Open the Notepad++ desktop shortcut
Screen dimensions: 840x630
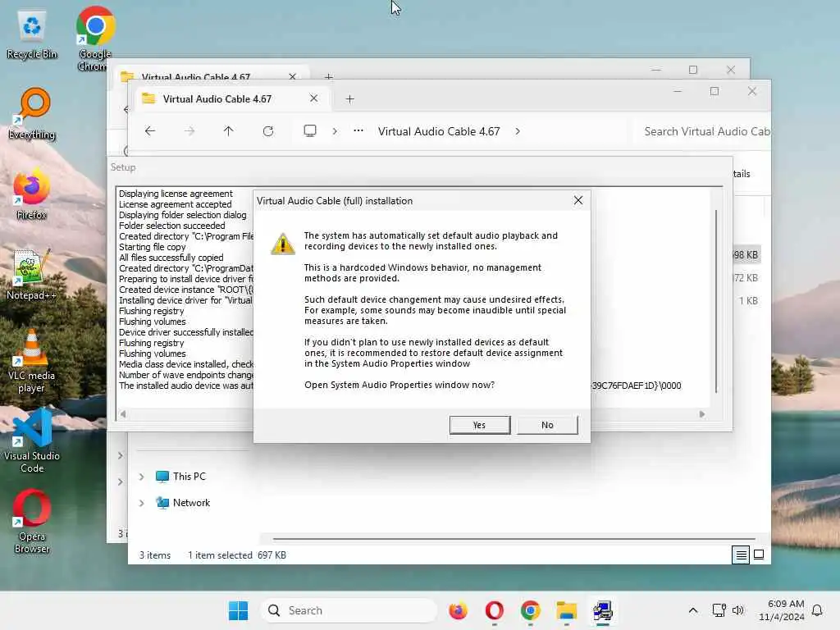pos(32,274)
